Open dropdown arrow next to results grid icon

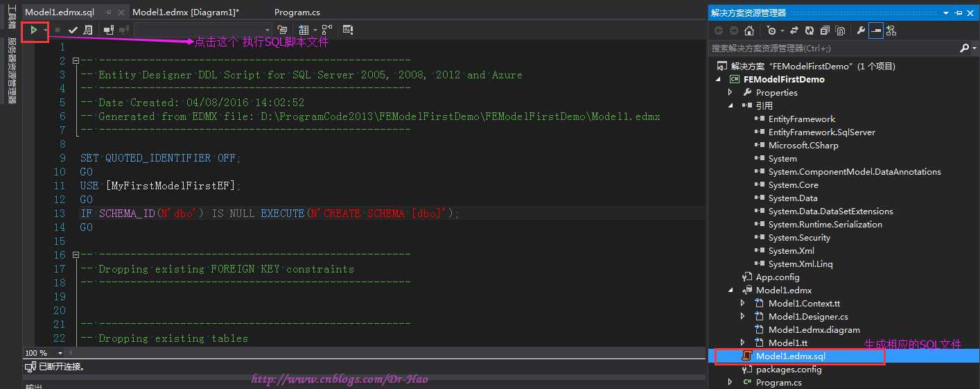click(x=315, y=30)
